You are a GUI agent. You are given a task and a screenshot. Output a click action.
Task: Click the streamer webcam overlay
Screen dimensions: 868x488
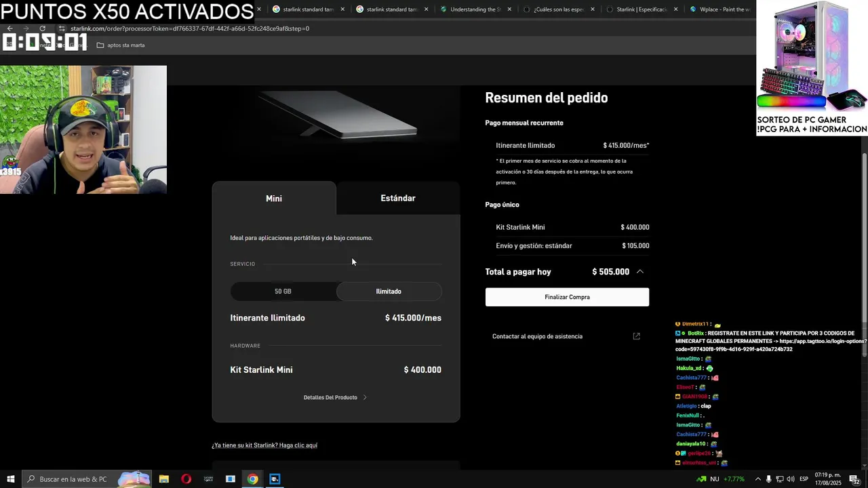click(83, 129)
